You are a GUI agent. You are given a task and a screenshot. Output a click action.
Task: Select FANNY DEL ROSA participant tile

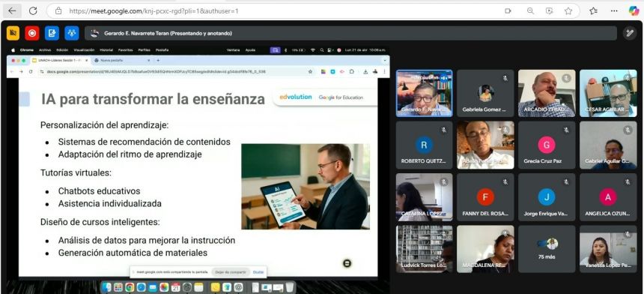485,197
